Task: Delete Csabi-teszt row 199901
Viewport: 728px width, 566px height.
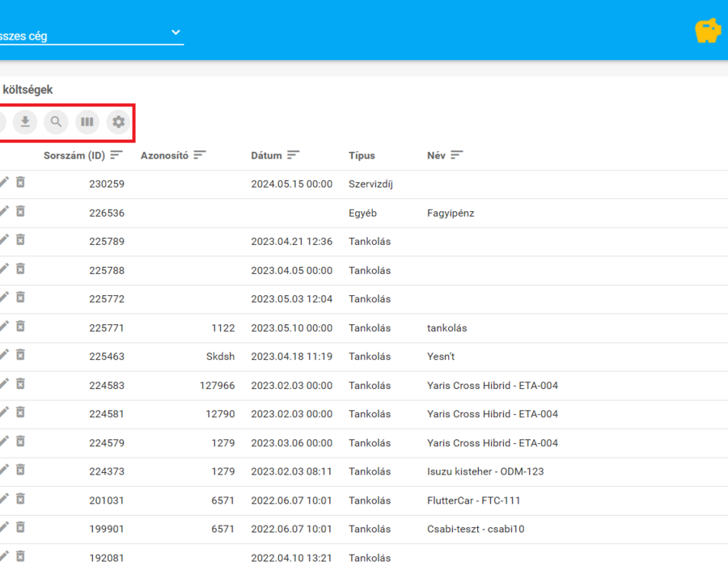Action: click(20, 527)
